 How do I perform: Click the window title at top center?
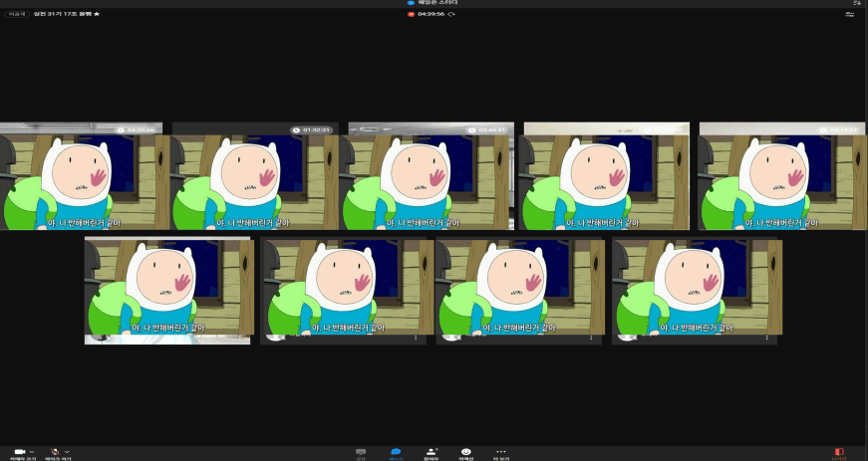point(434,3)
